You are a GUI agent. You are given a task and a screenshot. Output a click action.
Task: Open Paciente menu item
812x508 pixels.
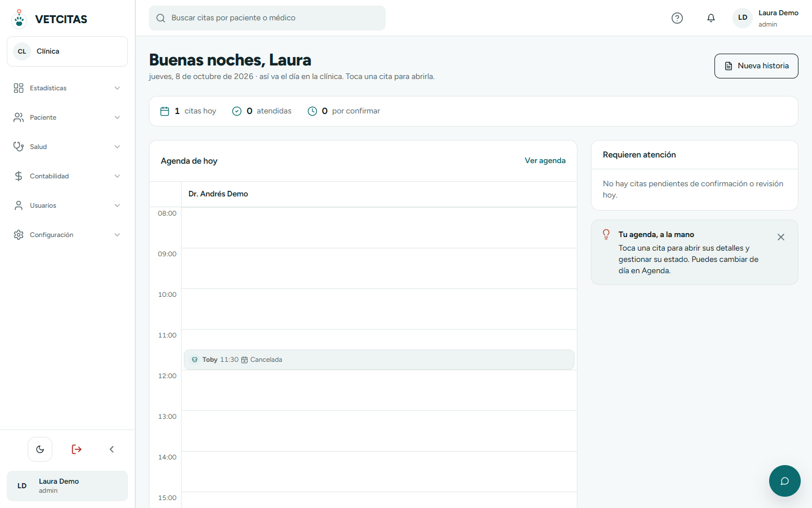[67, 117]
